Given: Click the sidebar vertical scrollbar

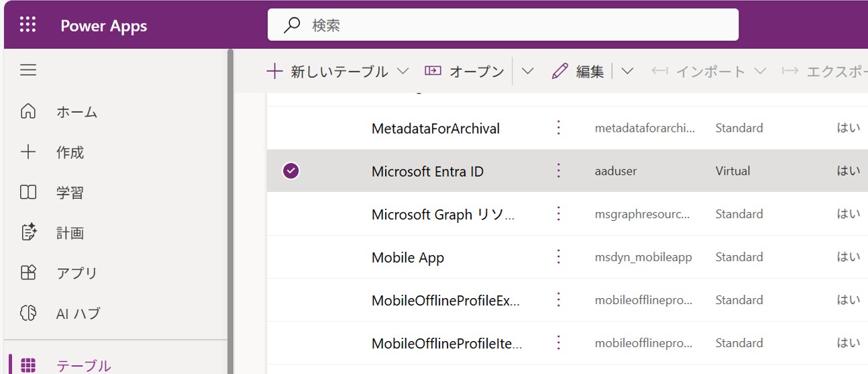Looking at the screenshot, I should 230,201.
